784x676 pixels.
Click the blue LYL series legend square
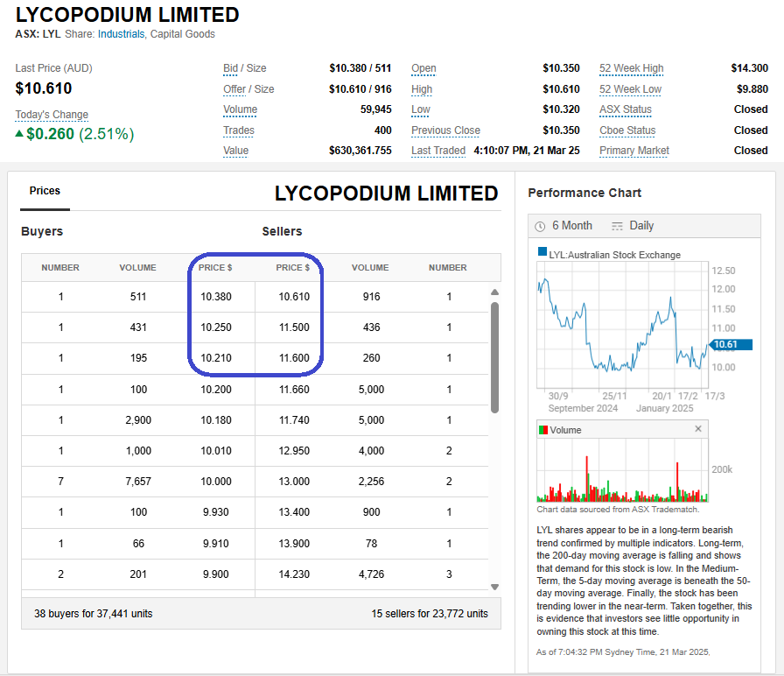click(x=542, y=251)
